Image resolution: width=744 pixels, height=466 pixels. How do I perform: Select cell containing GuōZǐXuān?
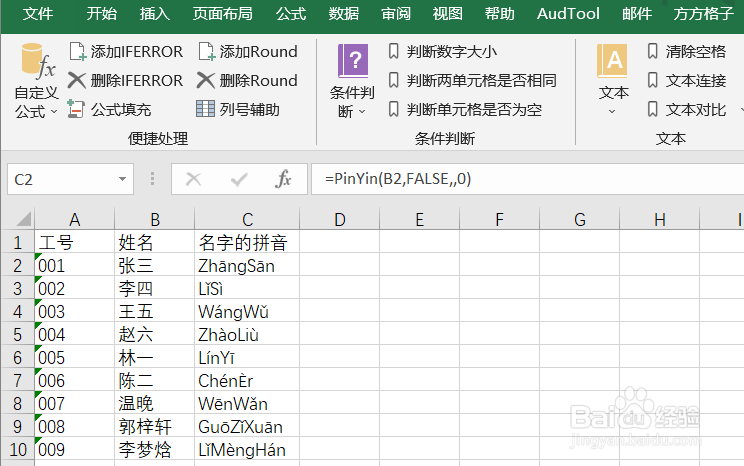click(247, 427)
